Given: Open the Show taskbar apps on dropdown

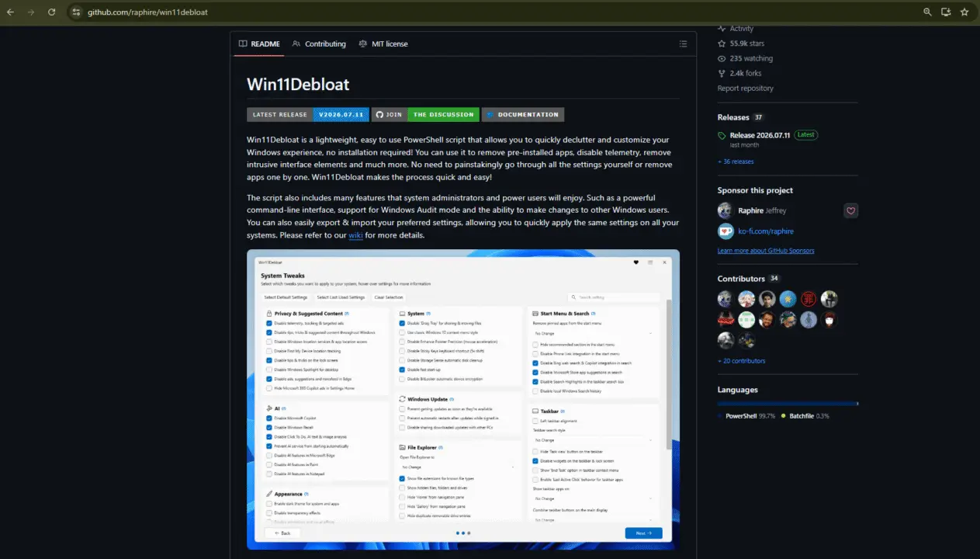Looking at the screenshot, I should (x=594, y=498).
